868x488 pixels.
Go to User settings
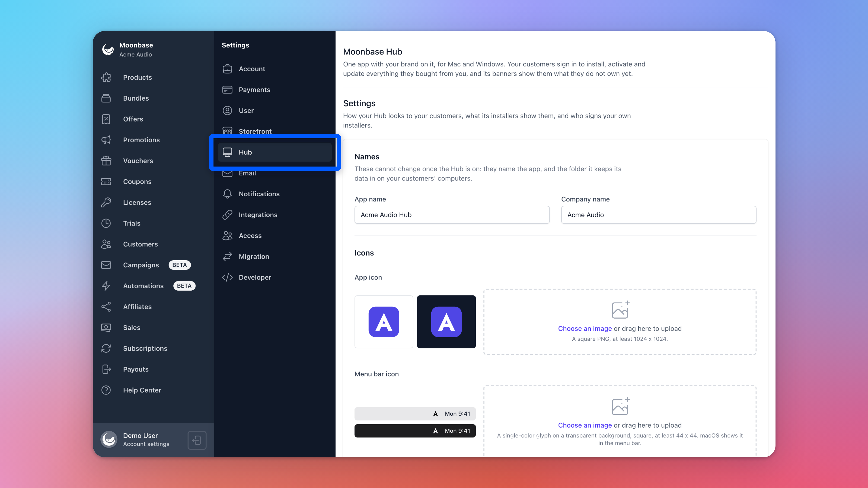[275, 111]
